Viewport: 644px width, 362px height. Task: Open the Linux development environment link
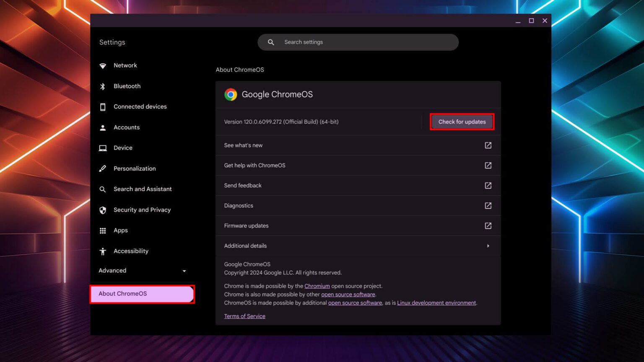pyautogui.click(x=436, y=303)
